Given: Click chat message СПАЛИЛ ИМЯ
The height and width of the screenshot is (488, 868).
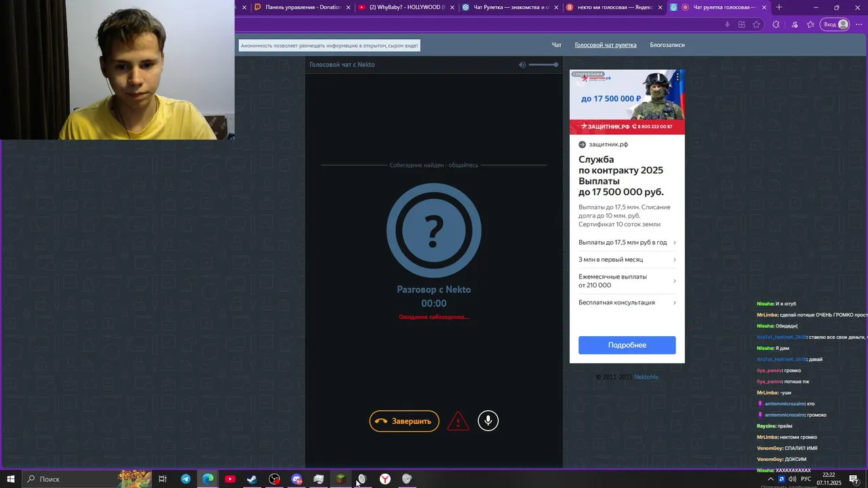Looking at the screenshot, I should tap(801, 448).
